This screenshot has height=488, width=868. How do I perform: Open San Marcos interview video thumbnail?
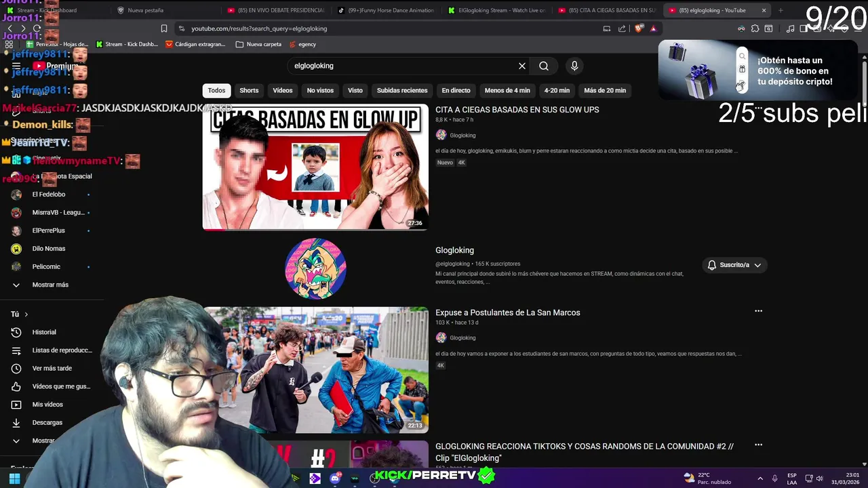315,370
